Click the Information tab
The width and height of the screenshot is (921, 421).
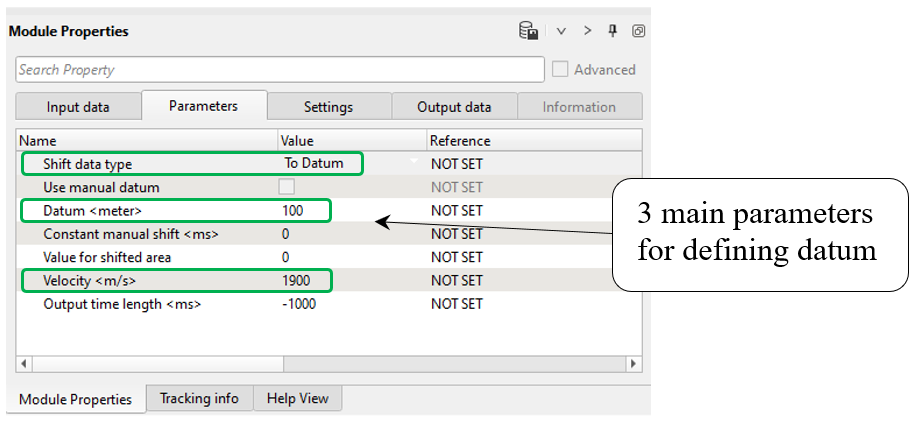579,107
